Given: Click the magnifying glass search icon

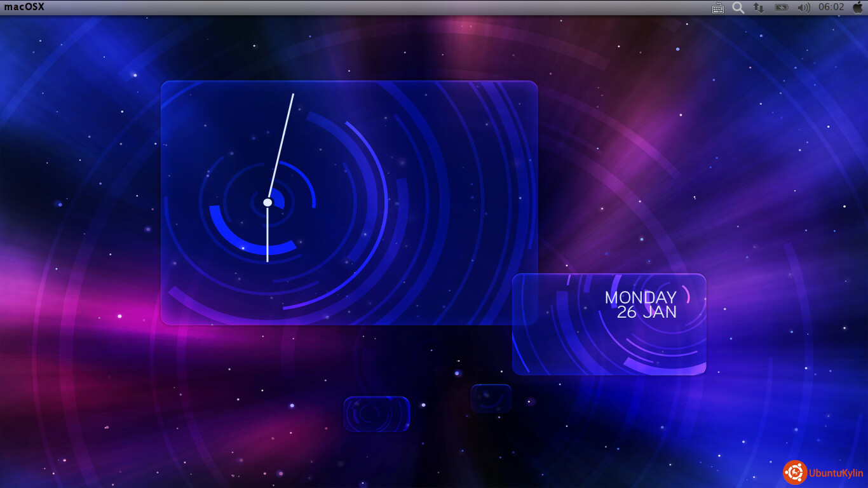Looking at the screenshot, I should point(738,8).
